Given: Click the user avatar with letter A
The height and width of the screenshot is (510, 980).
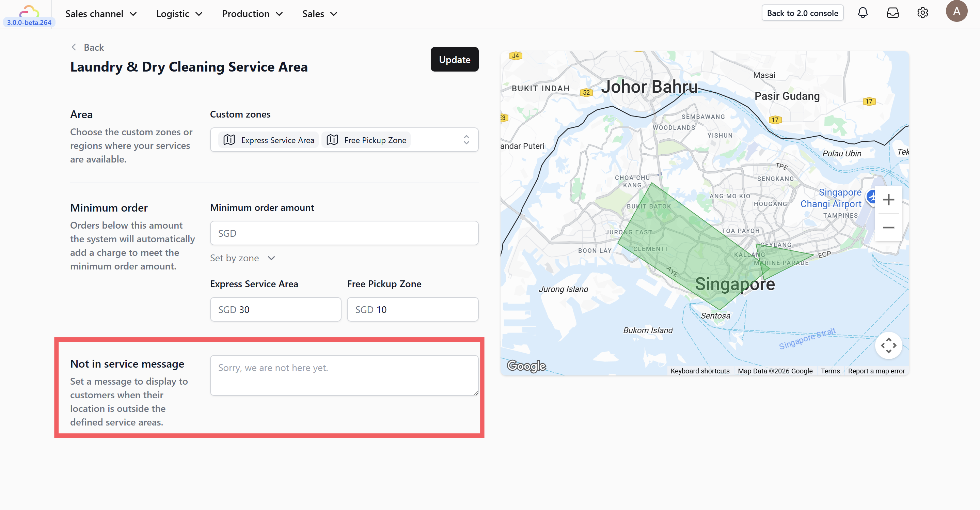Looking at the screenshot, I should [956, 12].
